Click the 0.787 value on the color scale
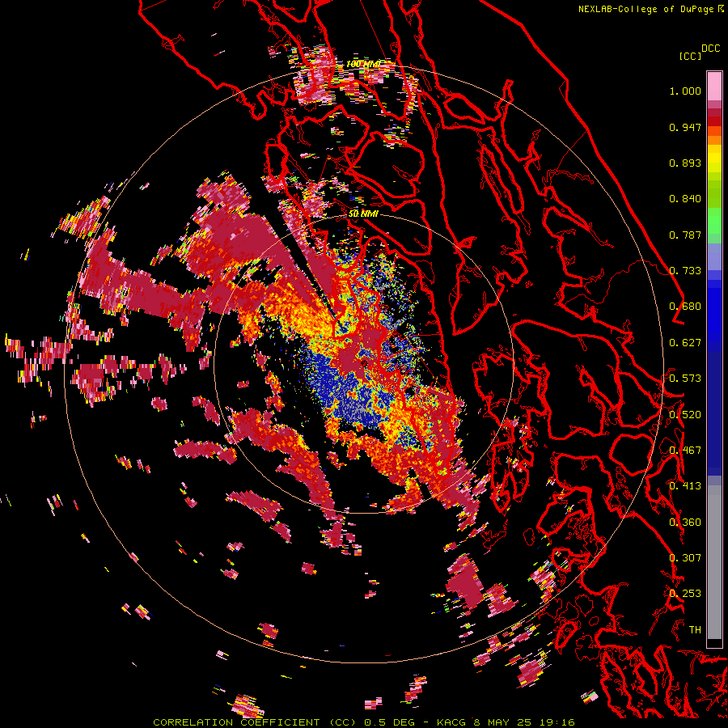This screenshot has height=728, width=728. pyautogui.click(x=685, y=235)
